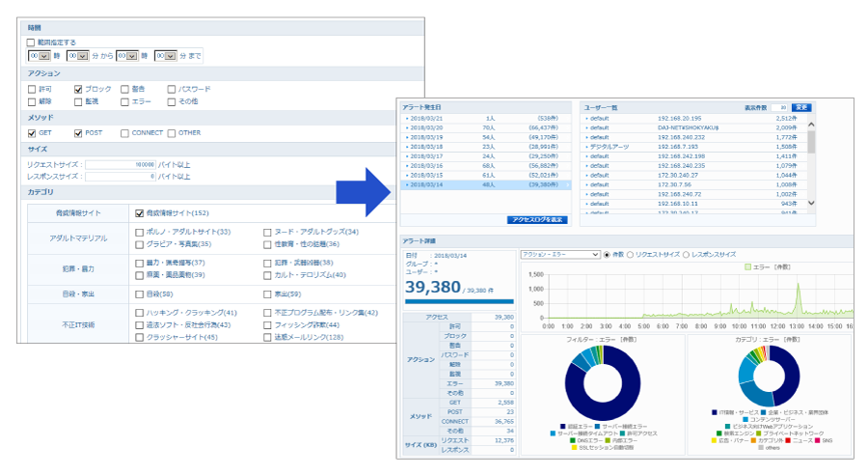Click the bullet beside 2018/03/21 alert row
This screenshot has height=475, width=868.
coord(406,118)
